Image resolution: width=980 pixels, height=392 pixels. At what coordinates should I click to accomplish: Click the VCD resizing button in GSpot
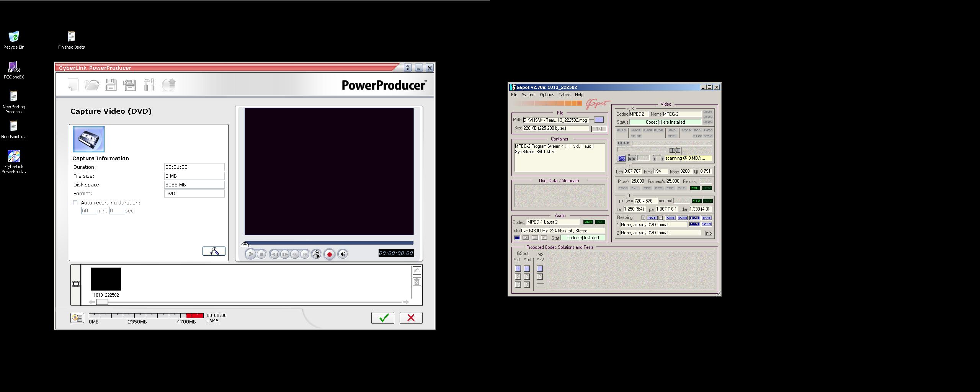tap(670, 218)
